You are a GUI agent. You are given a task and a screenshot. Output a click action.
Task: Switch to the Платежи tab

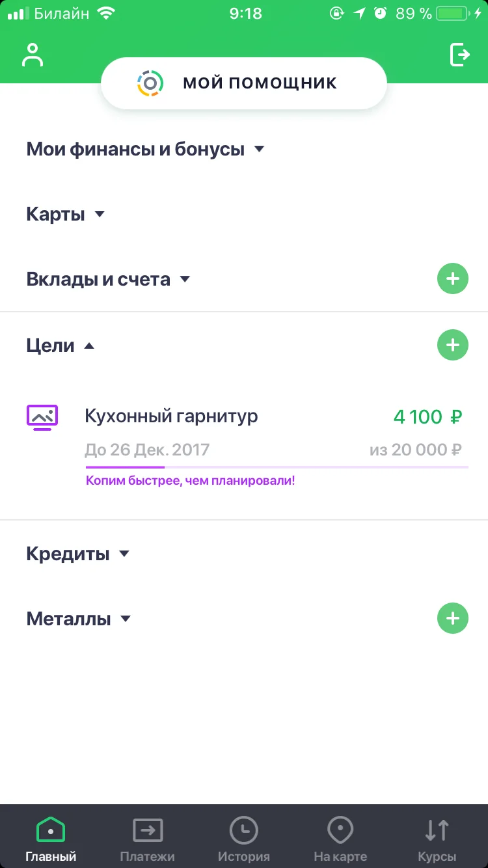(147, 839)
